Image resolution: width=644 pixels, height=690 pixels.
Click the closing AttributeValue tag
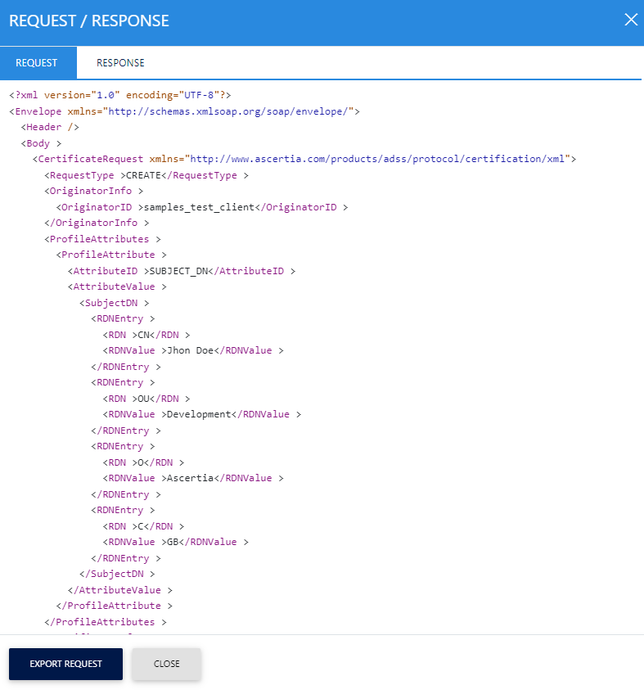click(120, 590)
